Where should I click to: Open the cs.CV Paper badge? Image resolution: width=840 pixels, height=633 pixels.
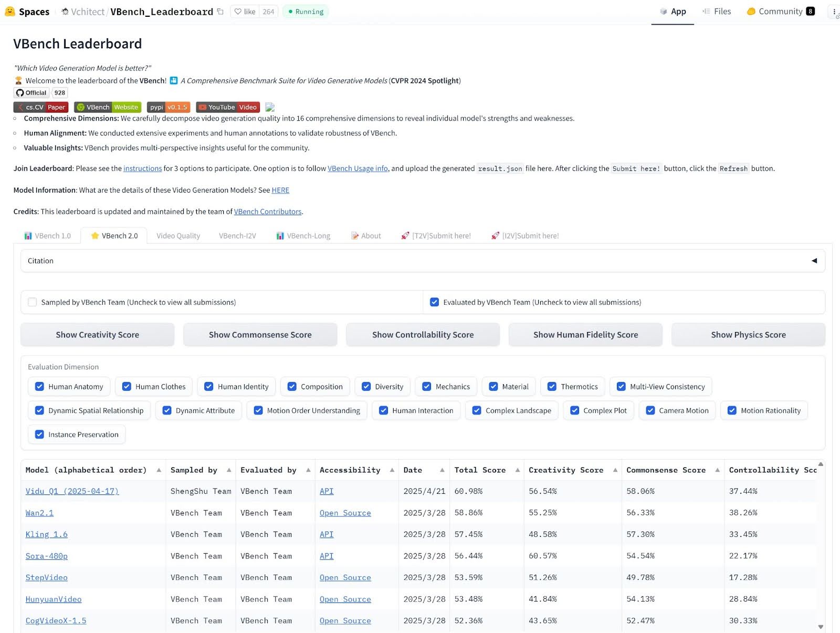pyautogui.click(x=41, y=107)
